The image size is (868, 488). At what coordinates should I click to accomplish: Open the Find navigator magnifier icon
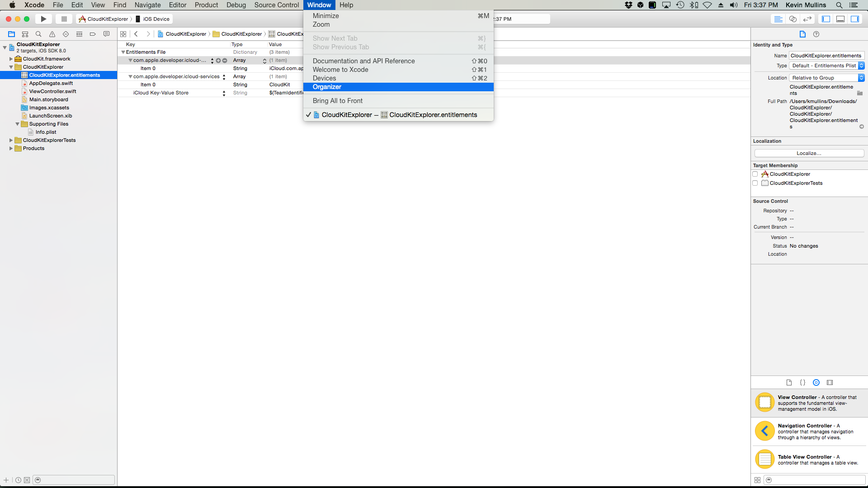[38, 34]
